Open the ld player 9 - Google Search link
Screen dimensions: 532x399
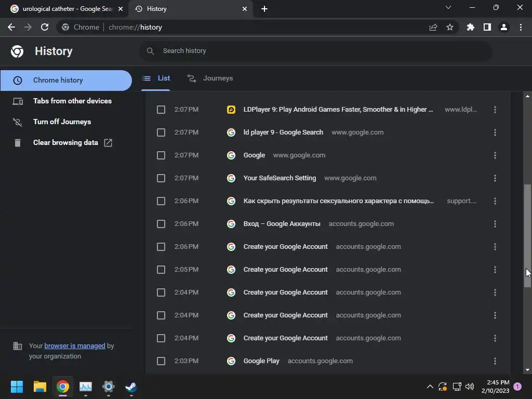(283, 132)
